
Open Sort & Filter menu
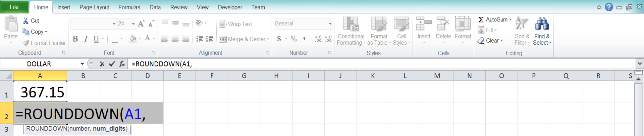tap(522, 31)
